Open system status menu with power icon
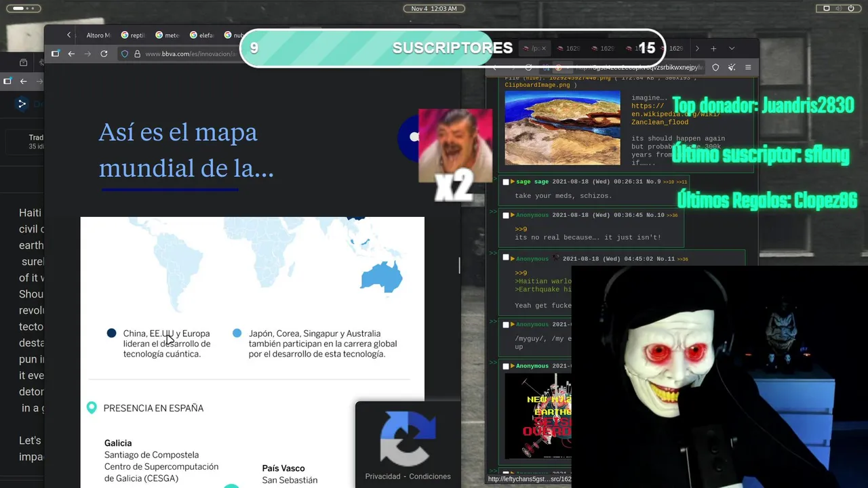Image resolution: width=868 pixels, height=488 pixels. (852, 8)
